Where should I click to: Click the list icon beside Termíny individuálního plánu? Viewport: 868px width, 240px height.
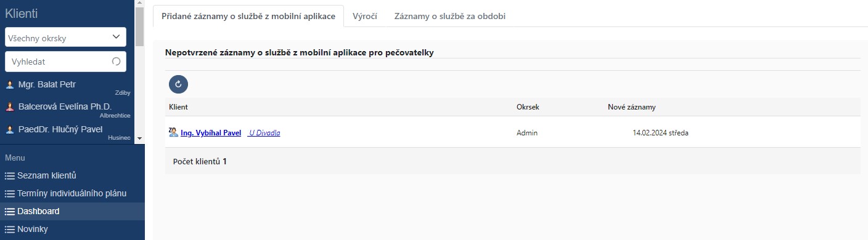coord(9,194)
